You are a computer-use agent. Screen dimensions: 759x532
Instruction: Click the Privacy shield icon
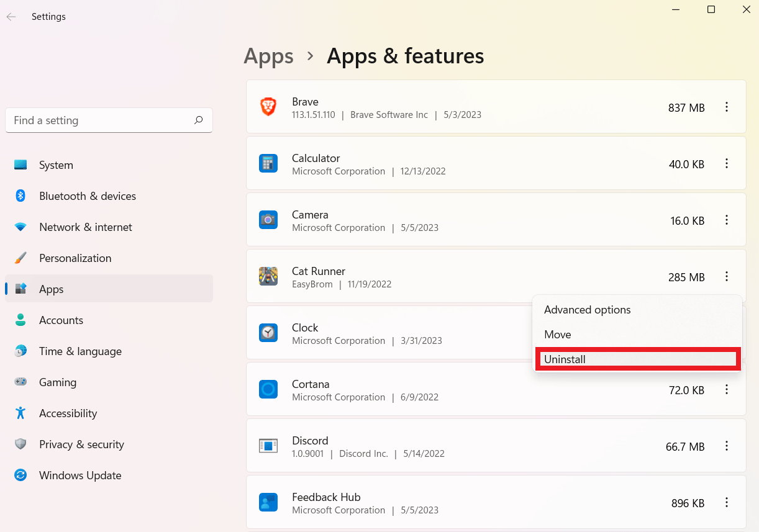click(x=20, y=444)
